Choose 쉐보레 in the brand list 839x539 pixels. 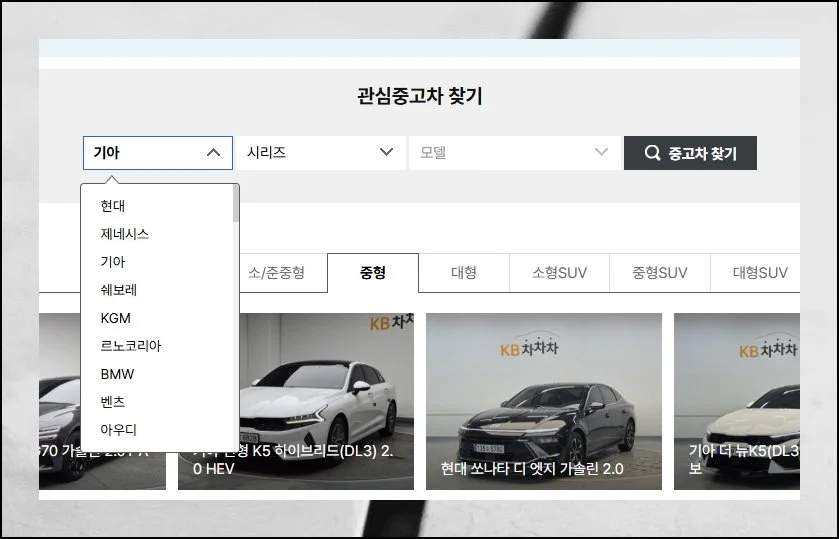tap(119, 290)
